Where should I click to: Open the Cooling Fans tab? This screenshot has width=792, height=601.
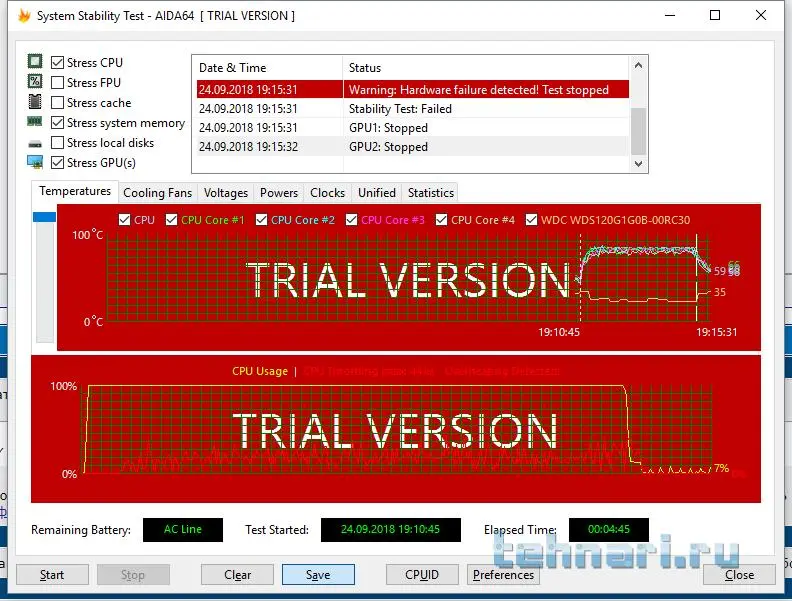[158, 193]
